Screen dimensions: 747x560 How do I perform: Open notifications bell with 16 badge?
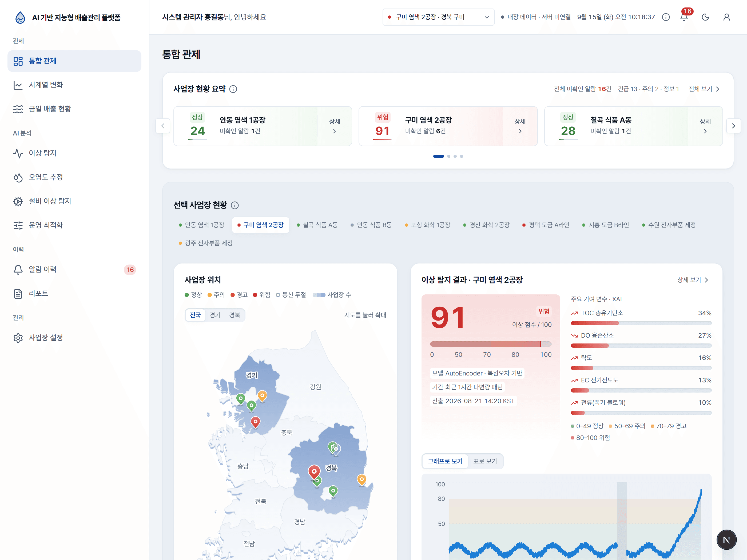pos(684,17)
